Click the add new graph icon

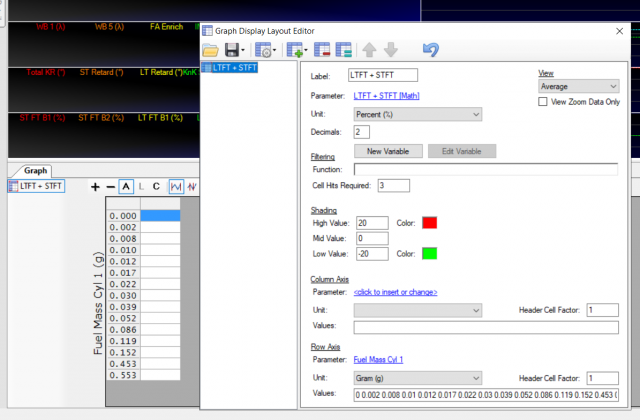coord(295,49)
